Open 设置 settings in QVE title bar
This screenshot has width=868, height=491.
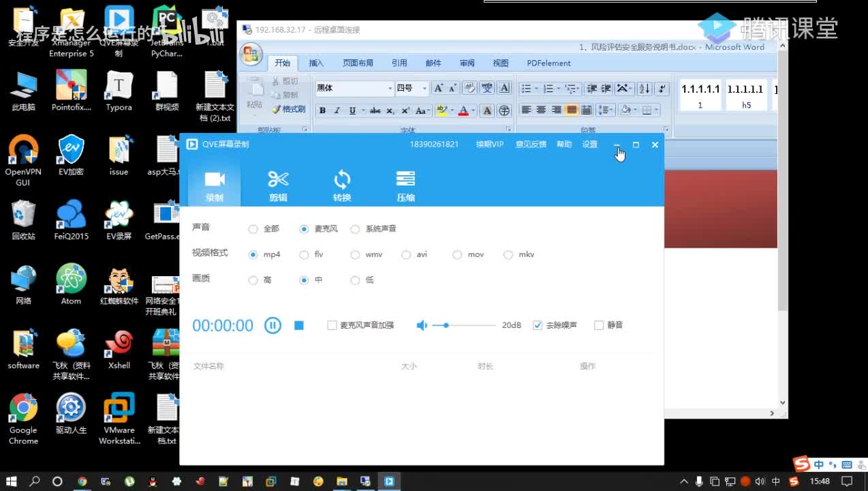(x=590, y=145)
